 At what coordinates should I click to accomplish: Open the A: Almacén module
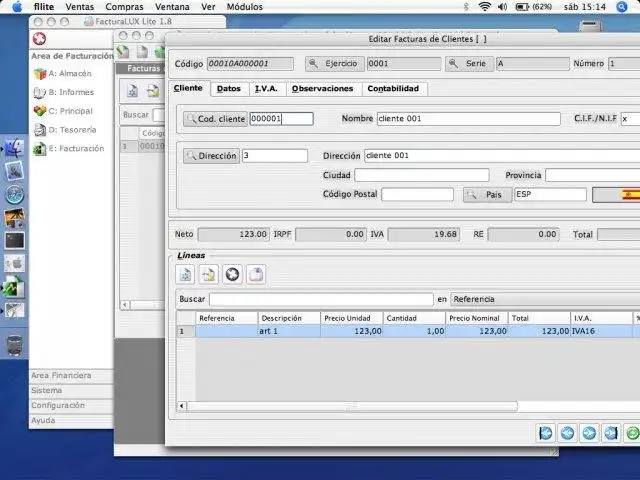[x=62, y=73]
